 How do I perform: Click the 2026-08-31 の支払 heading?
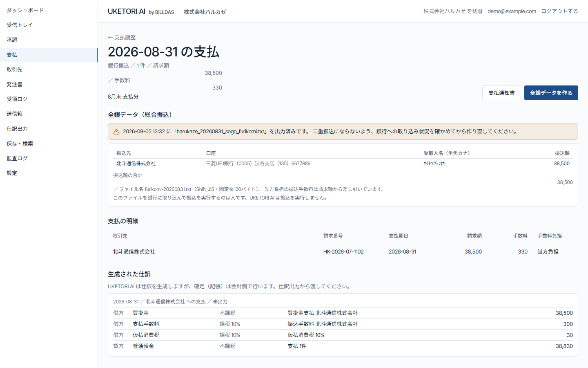pos(164,52)
